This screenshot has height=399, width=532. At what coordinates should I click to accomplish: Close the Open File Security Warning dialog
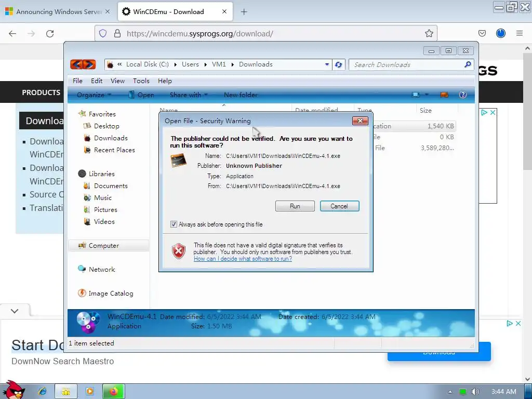360,121
